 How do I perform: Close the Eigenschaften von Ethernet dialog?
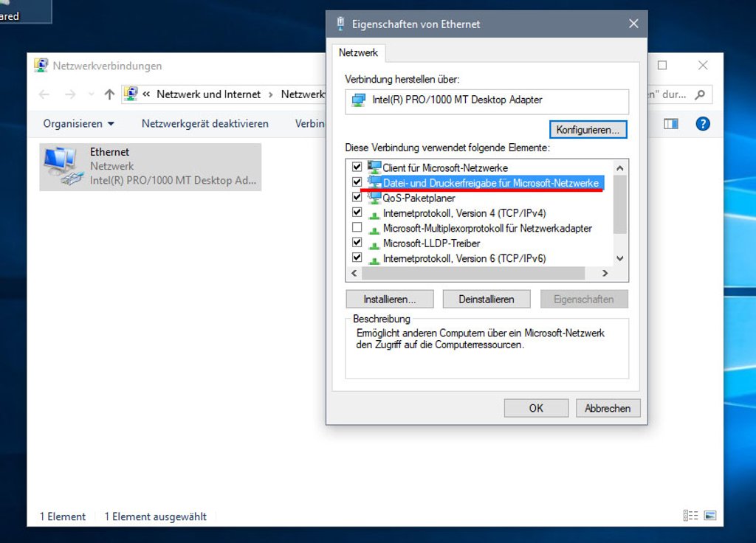pos(633,24)
